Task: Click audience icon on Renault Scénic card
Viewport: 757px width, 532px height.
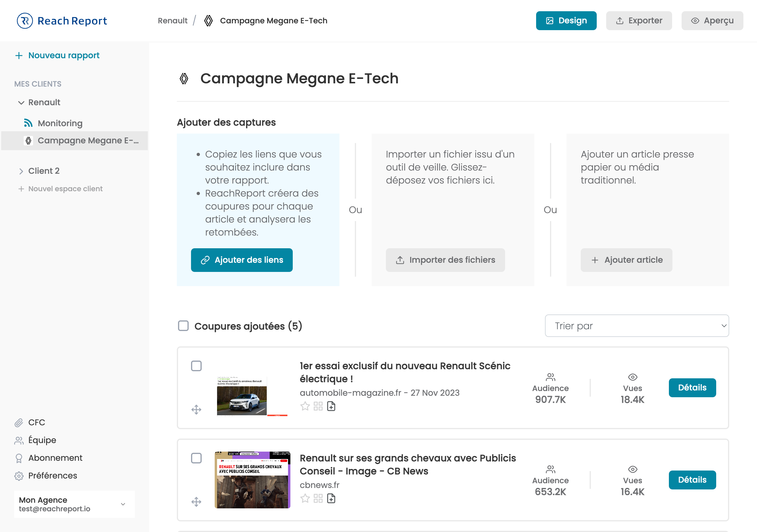Action: pos(551,377)
